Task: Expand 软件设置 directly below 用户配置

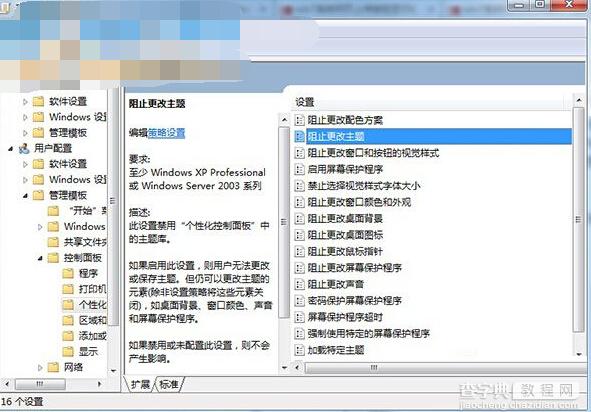Action: 25,164
